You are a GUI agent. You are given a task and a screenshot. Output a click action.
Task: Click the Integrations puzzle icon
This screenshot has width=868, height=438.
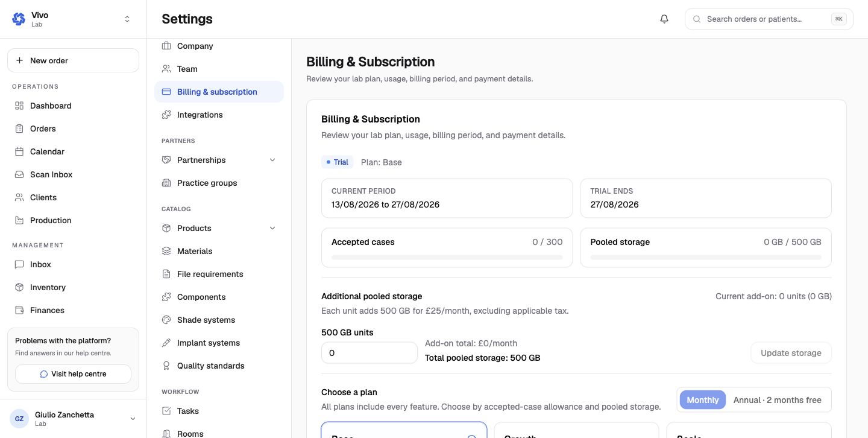(166, 115)
